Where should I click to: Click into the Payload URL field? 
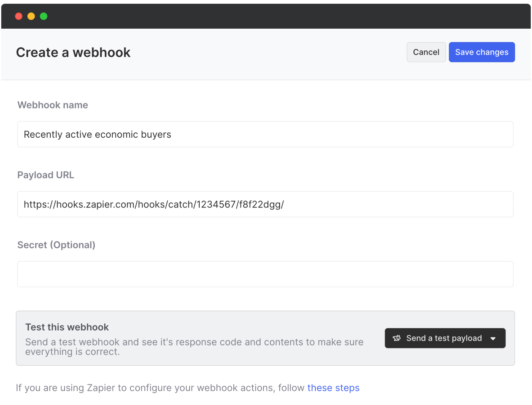click(265, 204)
